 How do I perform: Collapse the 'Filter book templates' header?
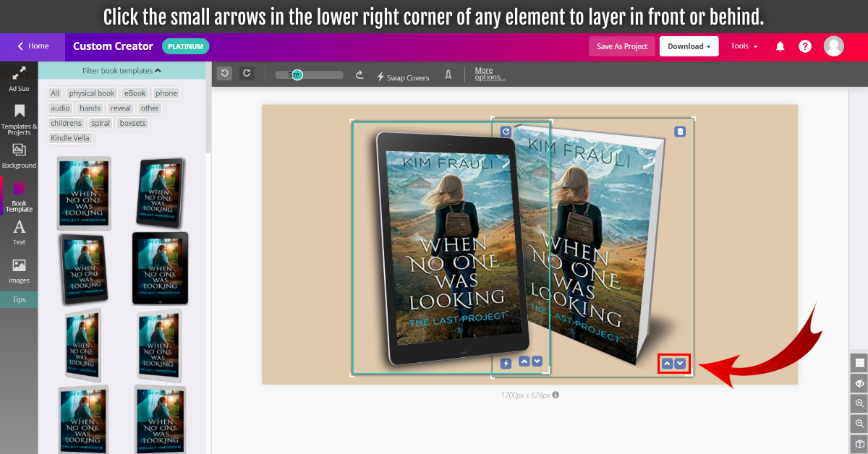(x=122, y=71)
